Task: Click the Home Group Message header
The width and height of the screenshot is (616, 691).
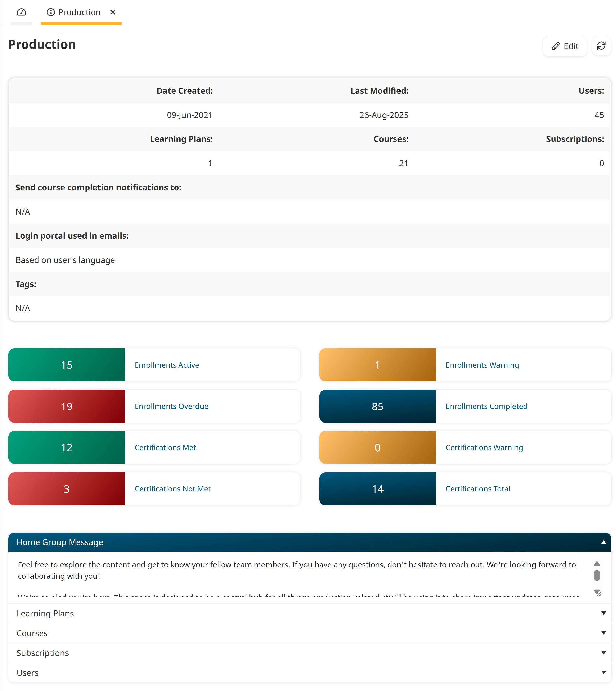Action: [310, 542]
